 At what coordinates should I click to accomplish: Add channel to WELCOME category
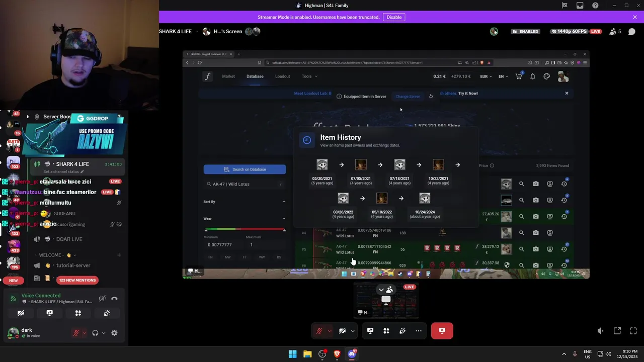pos(119,255)
